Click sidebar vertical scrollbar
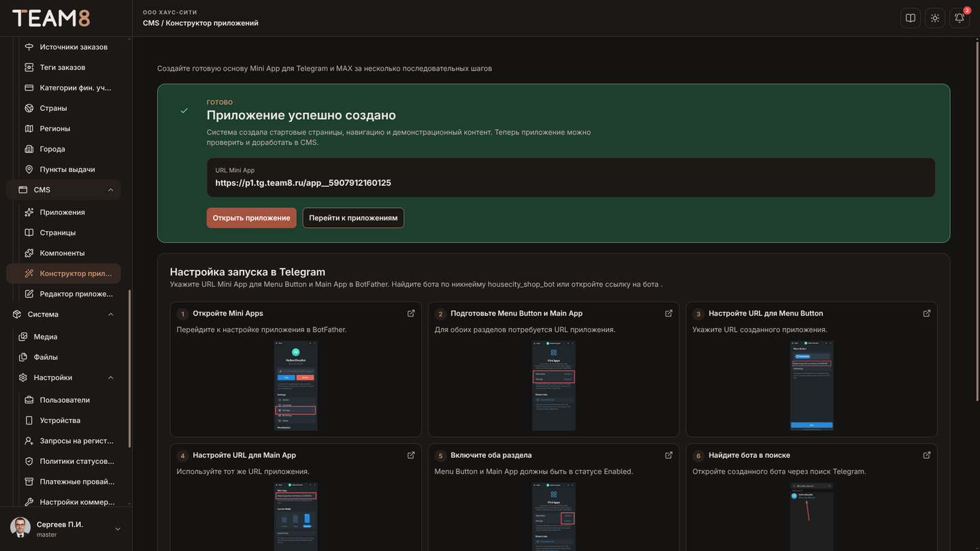Image resolution: width=980 pixels, height=551 pixels. click(129, 368)
